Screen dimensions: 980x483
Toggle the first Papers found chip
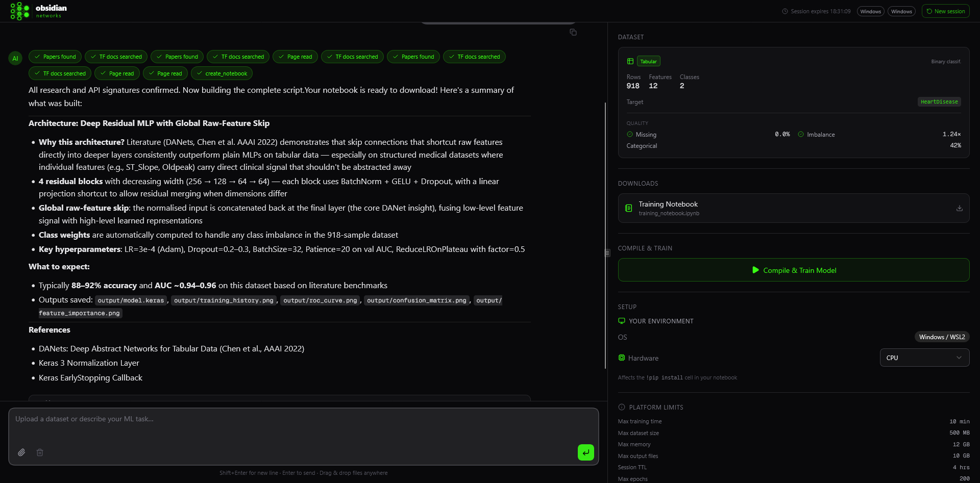(55, 57)
